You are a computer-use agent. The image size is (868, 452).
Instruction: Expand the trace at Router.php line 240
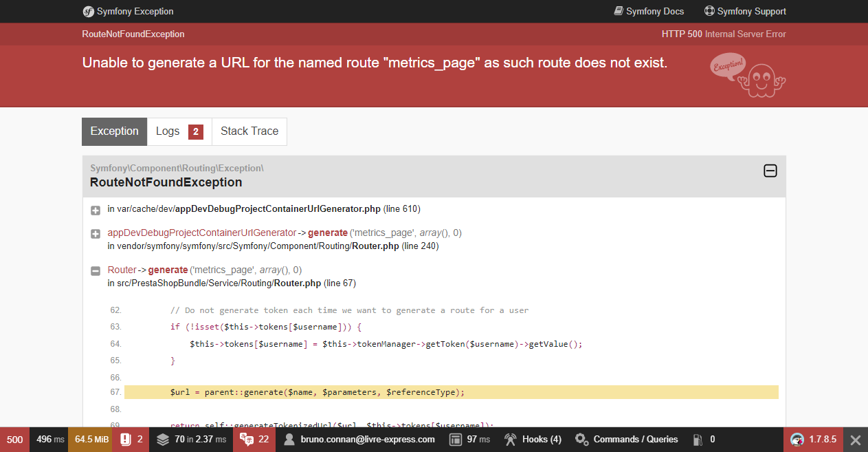(96, 234)
